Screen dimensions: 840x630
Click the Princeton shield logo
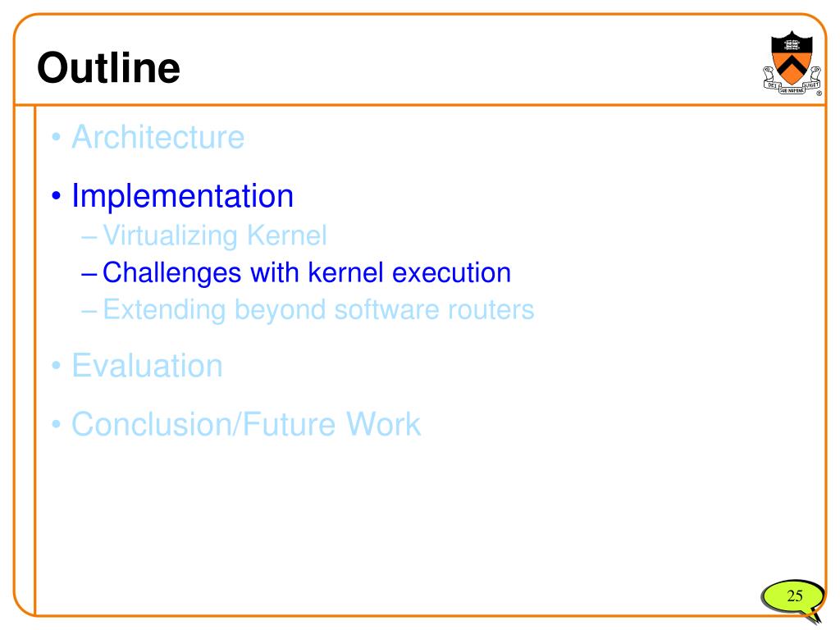tap(792, 62)
